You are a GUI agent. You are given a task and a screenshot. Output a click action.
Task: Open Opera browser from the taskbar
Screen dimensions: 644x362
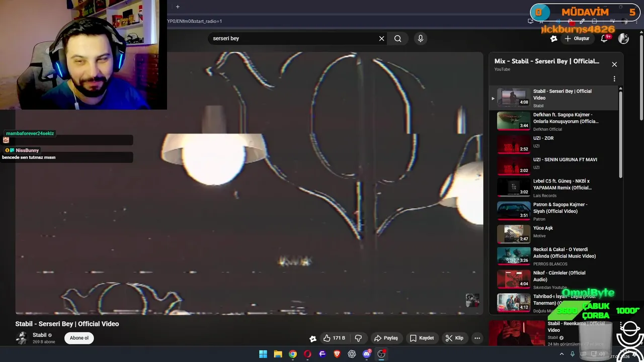pos(307,354)
